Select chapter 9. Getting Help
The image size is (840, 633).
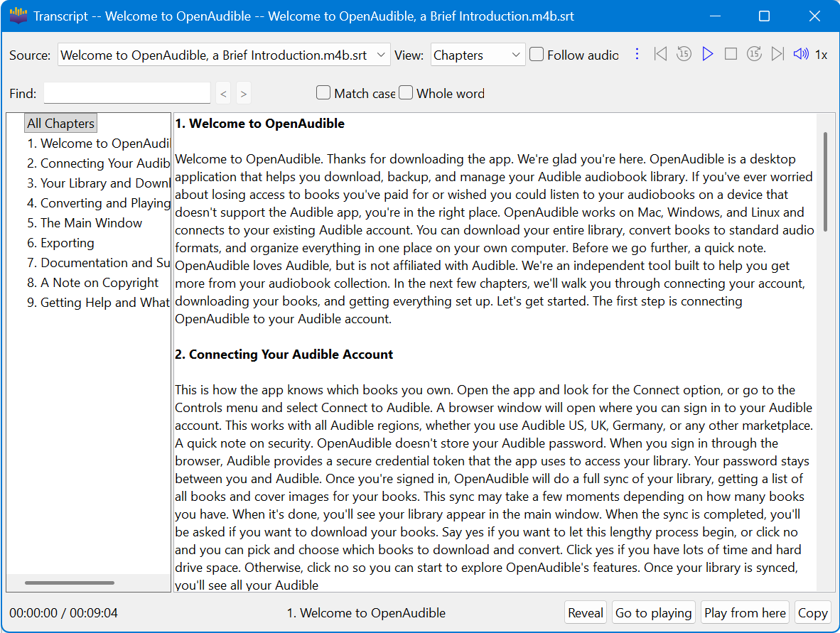[x=98, y=302]
